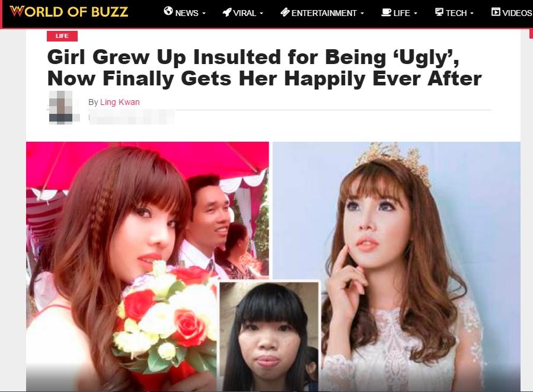Click the coffee cup icon beside Life
This screenshot has width=533, height=392.
click(x=386, y=12)
